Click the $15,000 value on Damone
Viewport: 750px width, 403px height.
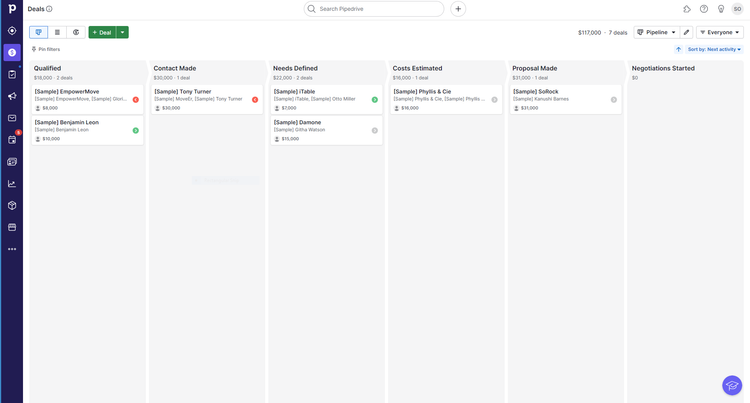click(290, 139)
